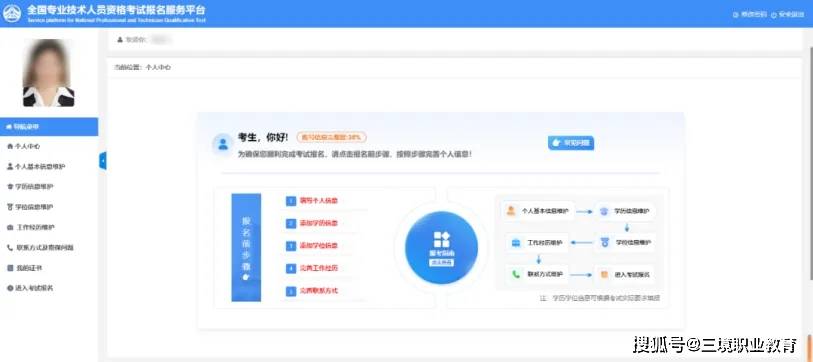This screenshot has width=813, height=362.
Task: Click the person icon beside 个人基本信息维护 in the sidebar
Action: coord(9,167)
